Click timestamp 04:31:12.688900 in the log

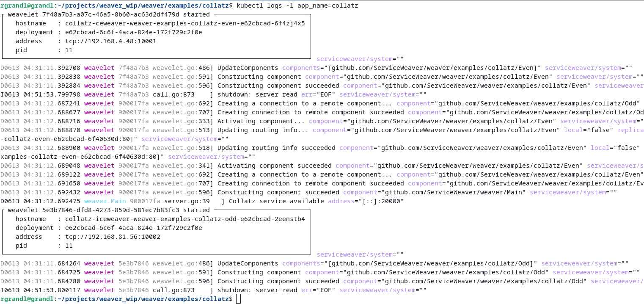[52, 148]
